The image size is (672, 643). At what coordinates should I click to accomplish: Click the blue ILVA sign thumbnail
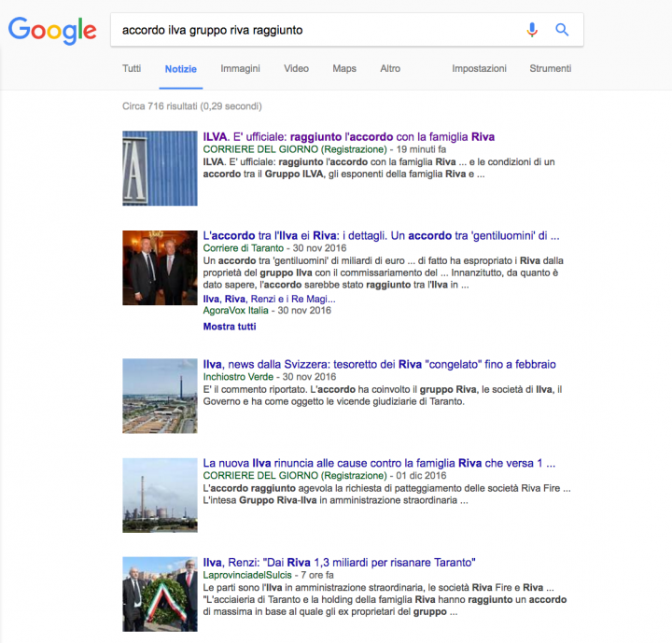click(160, 169)
